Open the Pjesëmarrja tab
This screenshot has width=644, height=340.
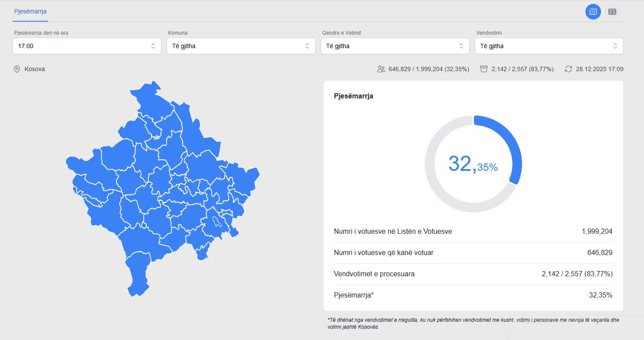coord(30,11)
